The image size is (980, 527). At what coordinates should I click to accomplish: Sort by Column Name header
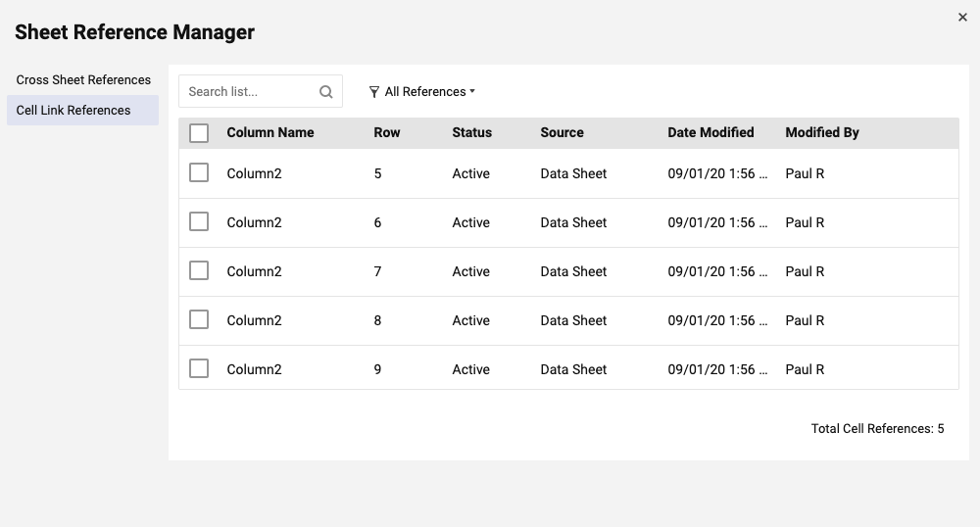pyautogui.click(x=270, y=133)
